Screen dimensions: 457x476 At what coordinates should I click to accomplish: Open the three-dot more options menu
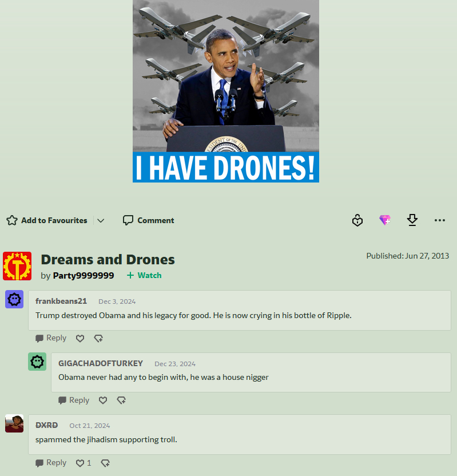click(439, 220)
